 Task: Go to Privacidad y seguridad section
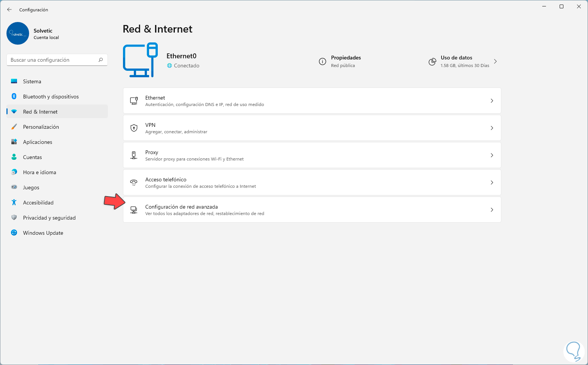coord(49,218)
